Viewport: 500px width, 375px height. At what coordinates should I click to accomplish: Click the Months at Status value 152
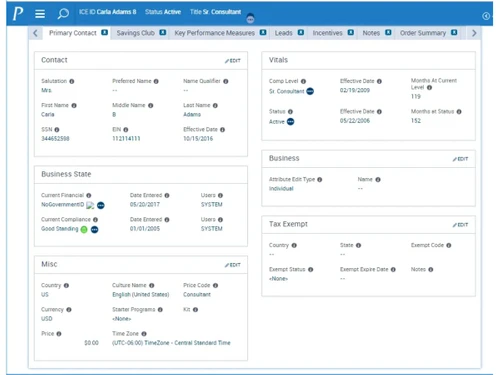(416, 121)
